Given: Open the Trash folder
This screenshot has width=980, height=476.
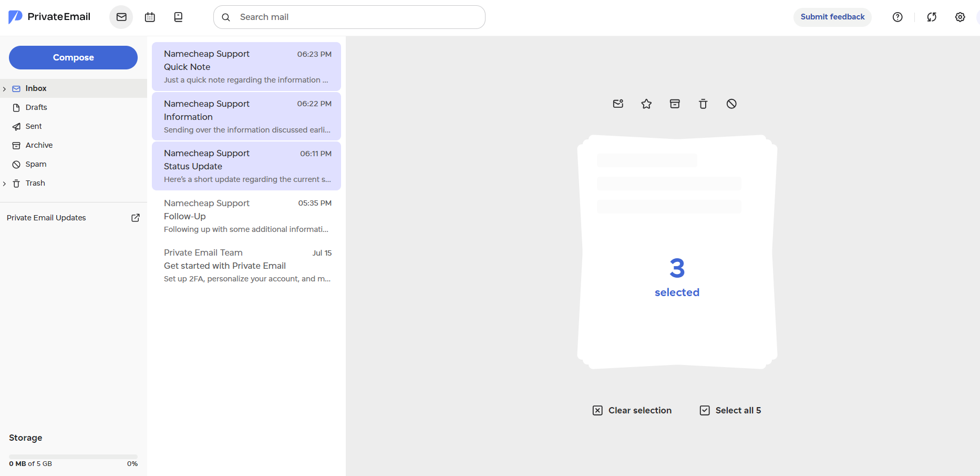Looking at the screenshot, I should [74, 183].
